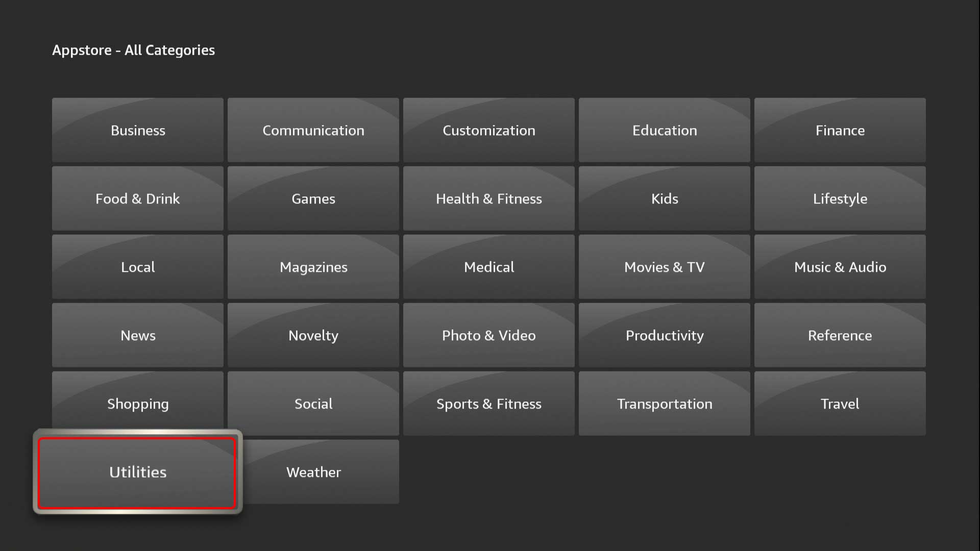The width and height of the screenshot is (980, 551).
Task: Open the Reference category tile
Action: (840, 335)
